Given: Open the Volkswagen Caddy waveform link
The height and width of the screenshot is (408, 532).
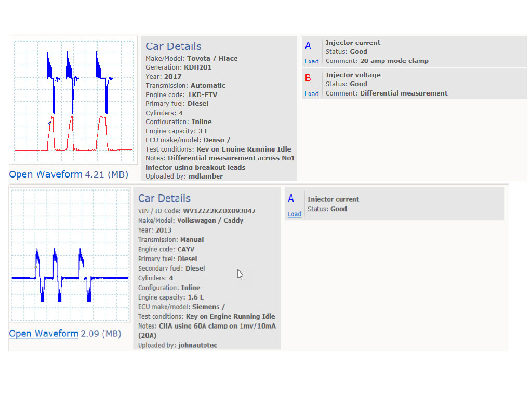Looking at the screenshot, I should pyautogui.click(x=44, y=333).
